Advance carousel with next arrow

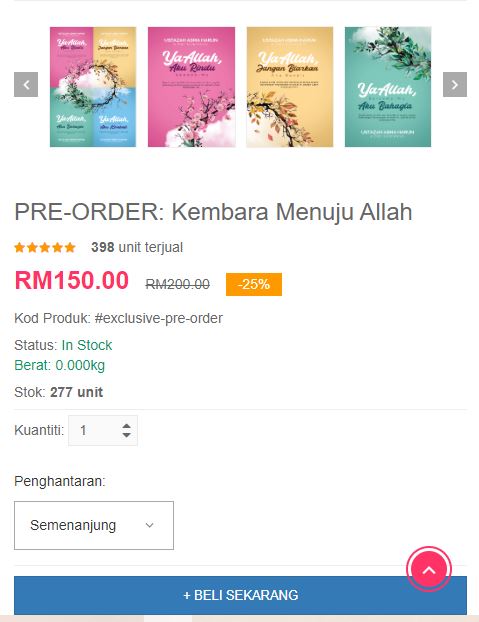click(x=454, y=84)
